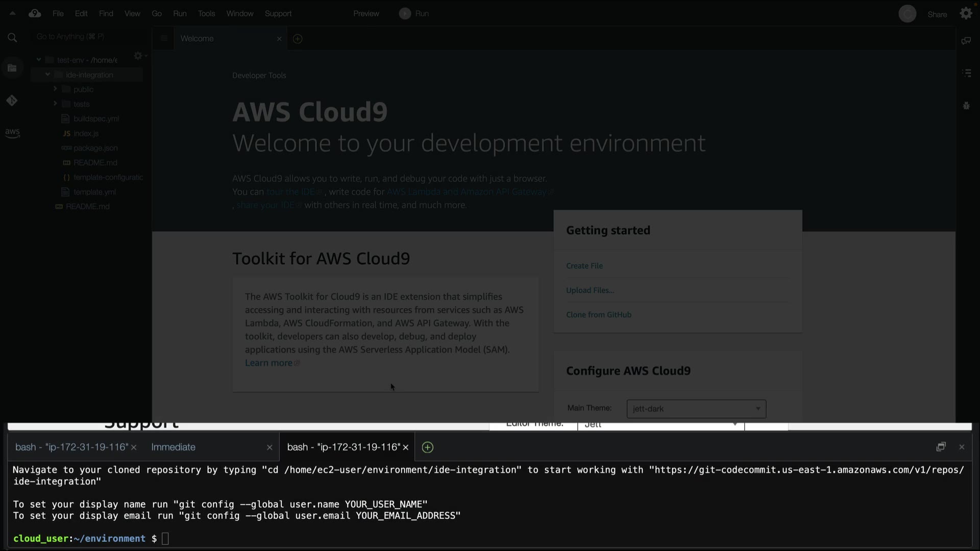Open the Debugger bug icon
This screenshot has height=551, width=980.
point(966,106)
